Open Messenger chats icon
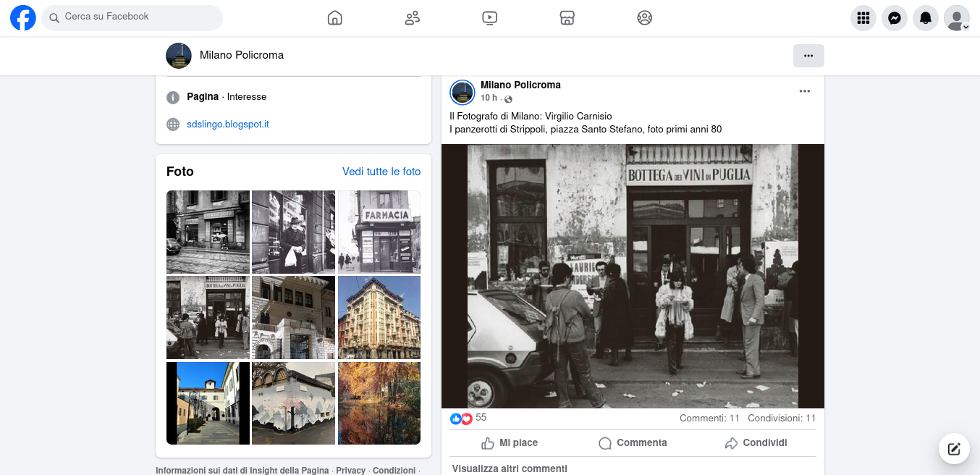Viewport: 980px width, 475px height. pos(895,18)
